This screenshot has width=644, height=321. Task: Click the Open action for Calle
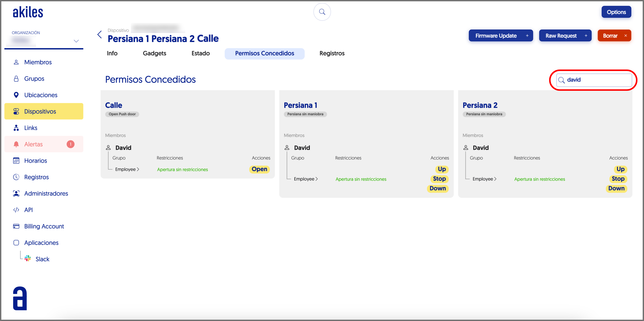tap(259, 169)
